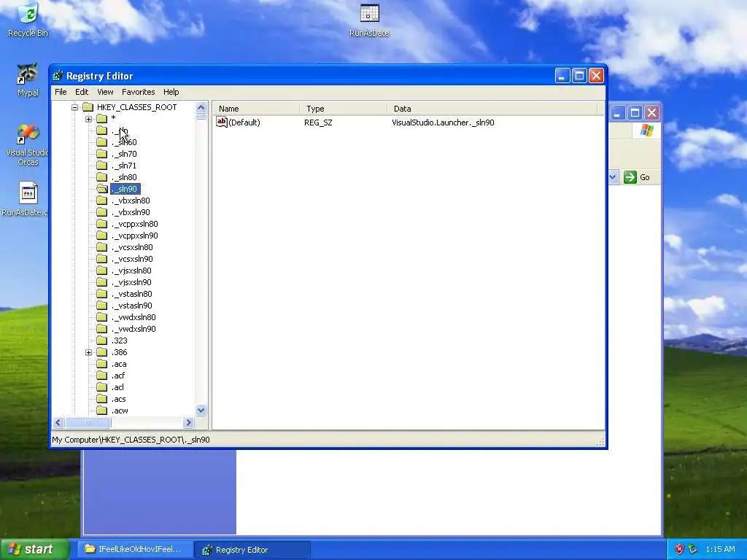Open the address dropdown in background window

(x=613, y=177)
